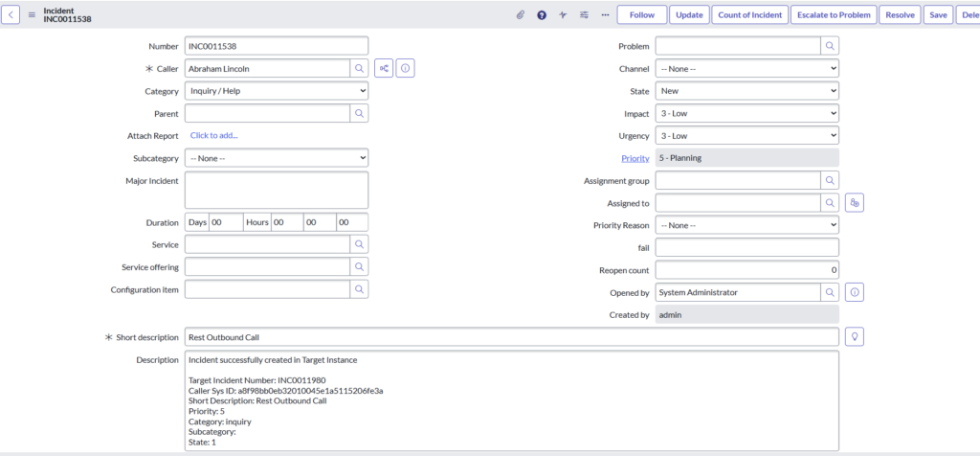
Task: Click the paperclip attachments icon
Action: 521,14
